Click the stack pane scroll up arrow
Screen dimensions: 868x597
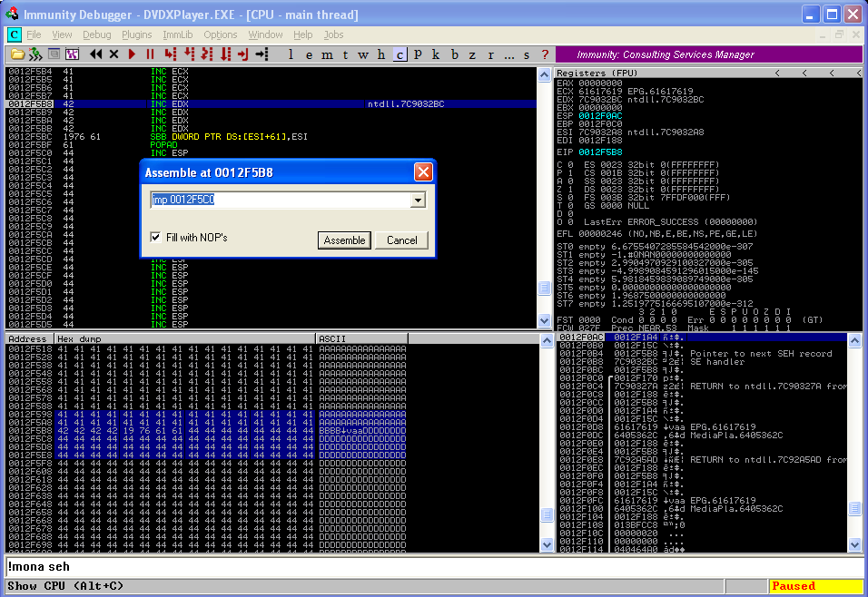[854, 340]
